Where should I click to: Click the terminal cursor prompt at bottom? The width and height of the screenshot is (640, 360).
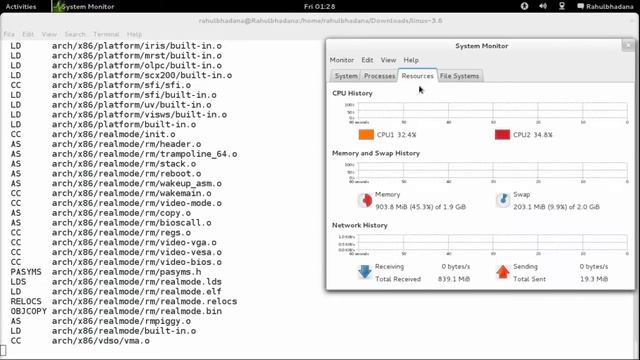click(x=3, y=351)
